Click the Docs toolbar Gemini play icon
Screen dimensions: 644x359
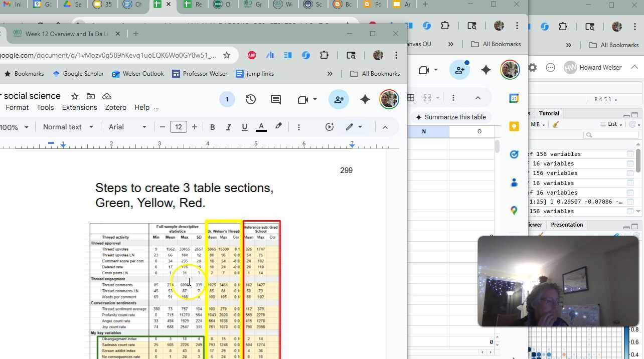[330, 127]
